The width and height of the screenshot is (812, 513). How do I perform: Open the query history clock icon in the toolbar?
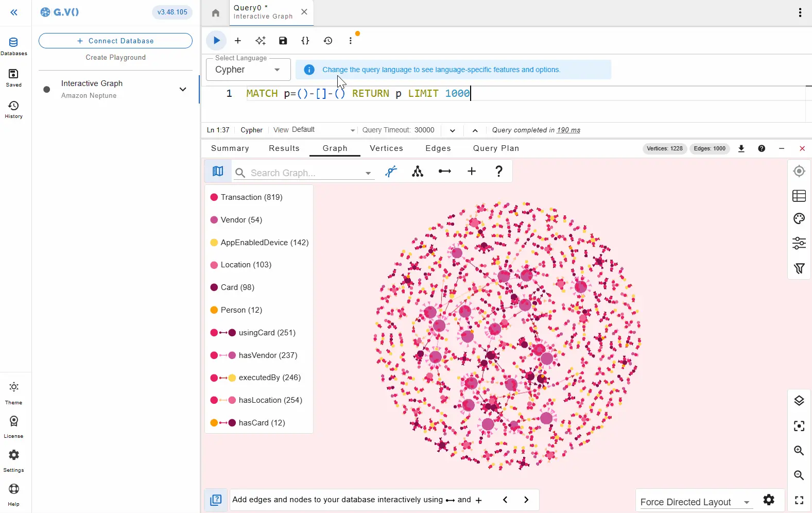[328, 41]
